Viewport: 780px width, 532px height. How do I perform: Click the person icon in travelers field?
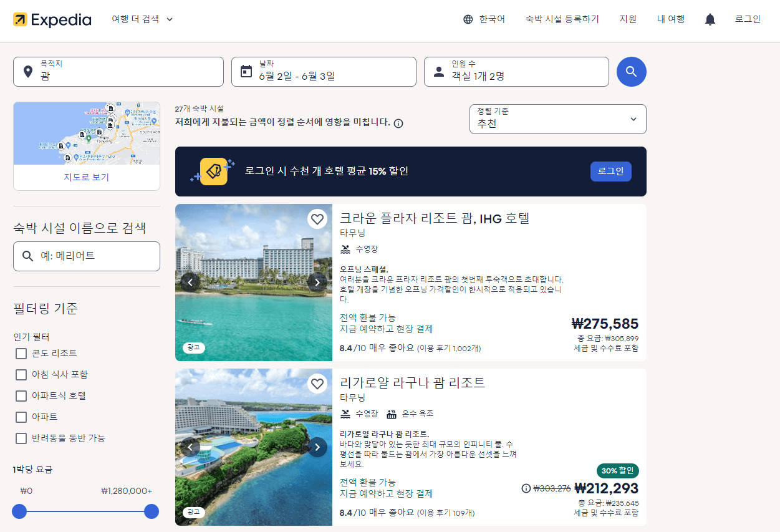pyautogui.click(x=439, y=71)
